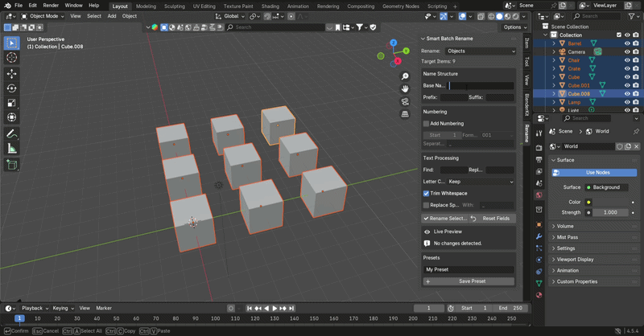Select the Scale tool
Viewport: 644px width, 336px height.
(x=11, y=103)
